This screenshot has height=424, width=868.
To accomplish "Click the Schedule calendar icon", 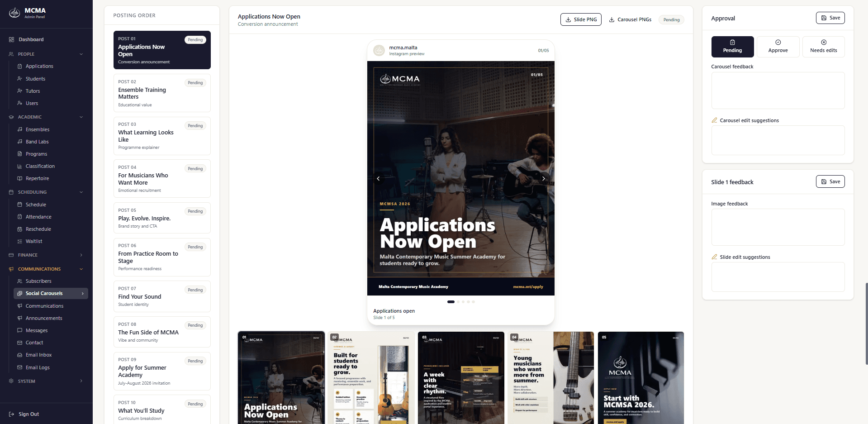I will (x=19, y=205).
